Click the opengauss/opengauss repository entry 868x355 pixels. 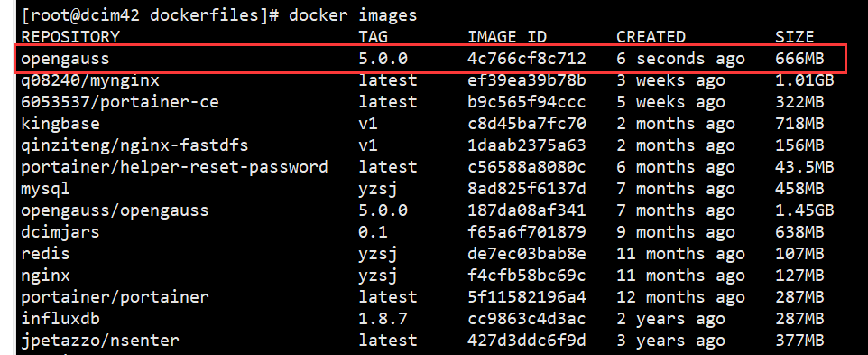point(115,210)
